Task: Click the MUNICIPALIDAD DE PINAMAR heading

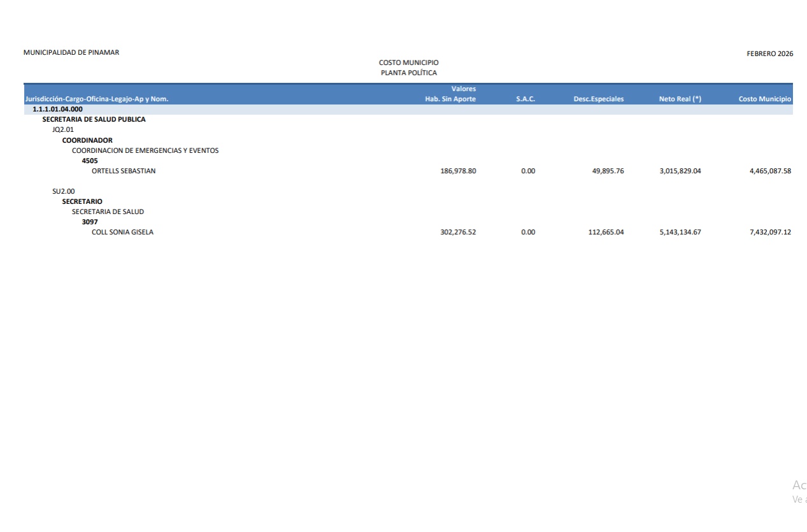Action: (71, 52)
